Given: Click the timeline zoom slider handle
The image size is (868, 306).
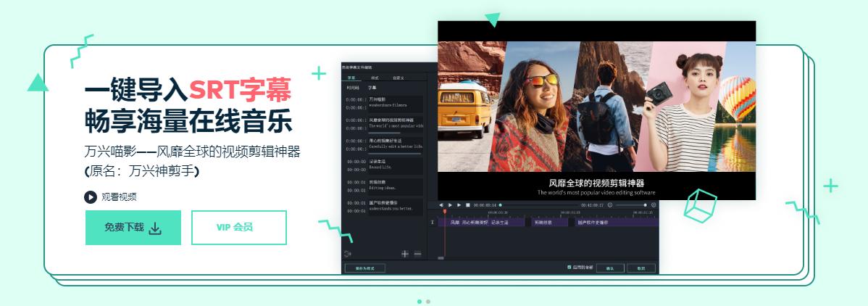Looking at the screenshot, I should pyautogui.click(x=645, y=205).
